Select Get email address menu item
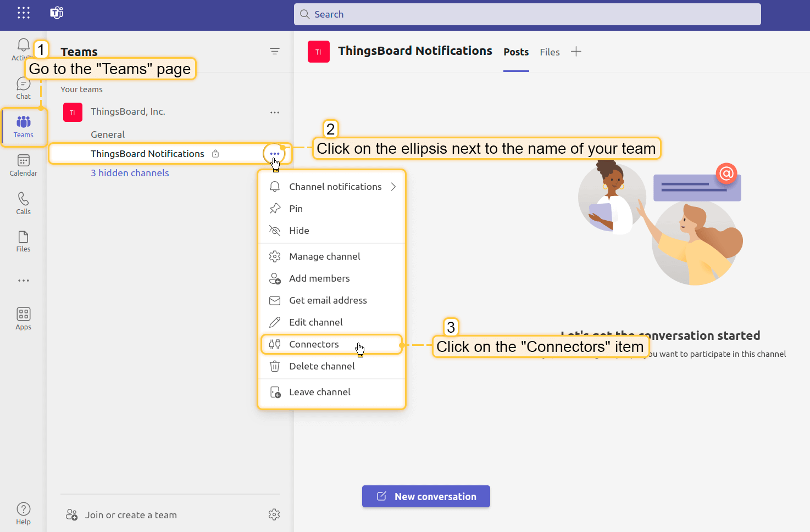 332,300
